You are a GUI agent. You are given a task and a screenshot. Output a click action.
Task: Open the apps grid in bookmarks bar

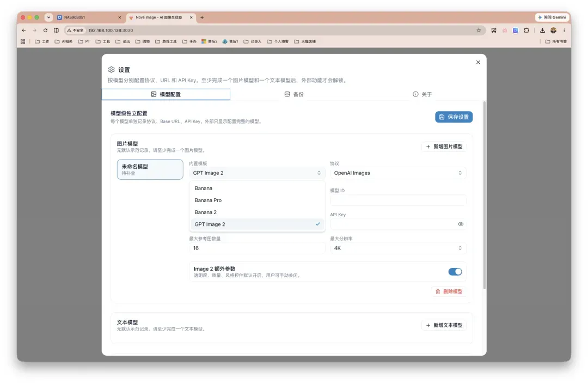(x=23, y=41)
